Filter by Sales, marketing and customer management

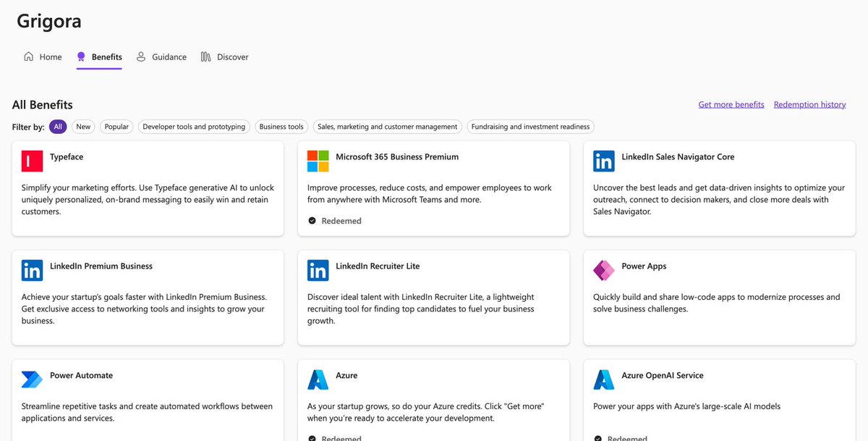[x=388, y=127]
